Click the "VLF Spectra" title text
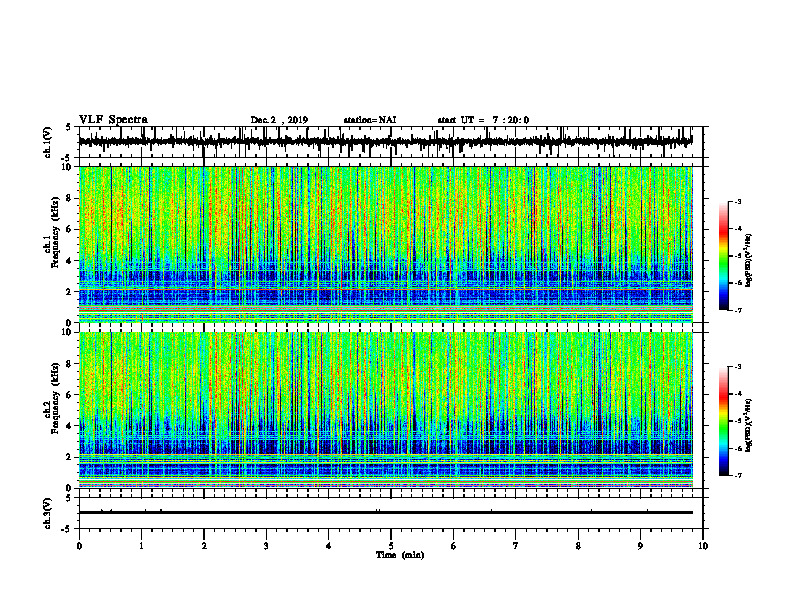 tap(113, 120)
